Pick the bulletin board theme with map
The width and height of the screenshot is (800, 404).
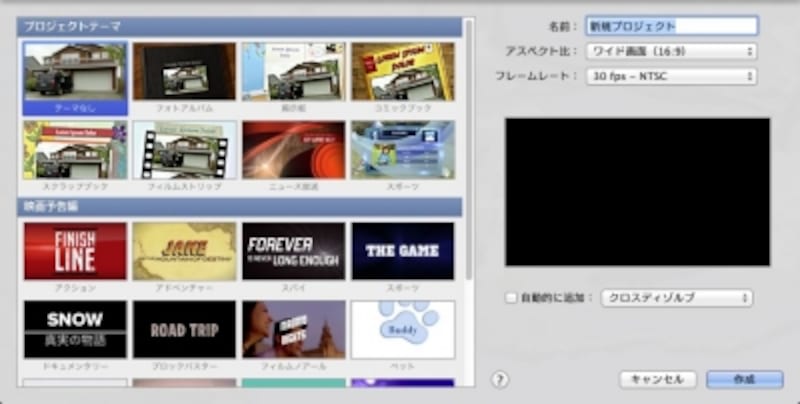click(x=293, y=71)
